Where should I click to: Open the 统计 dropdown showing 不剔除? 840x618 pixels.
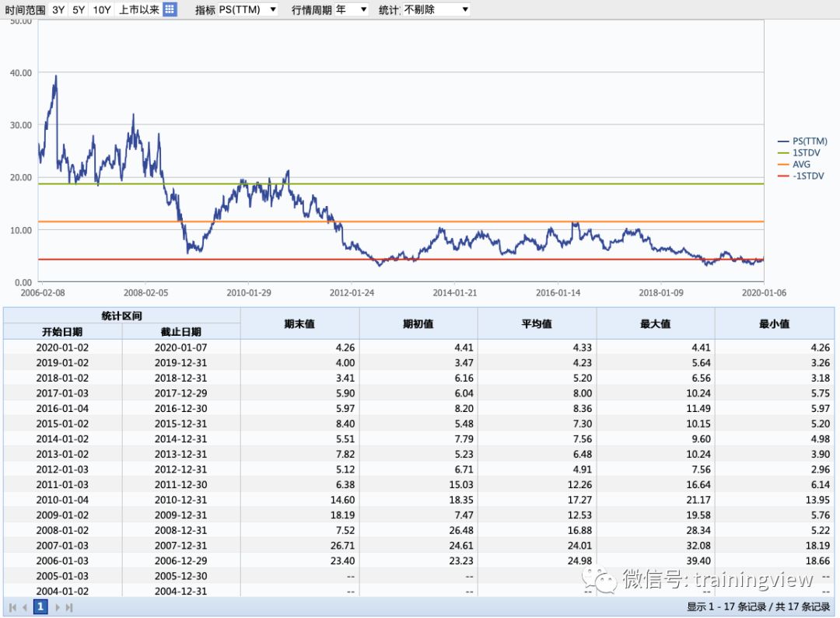pyautogui.click(x=436, y=10)
